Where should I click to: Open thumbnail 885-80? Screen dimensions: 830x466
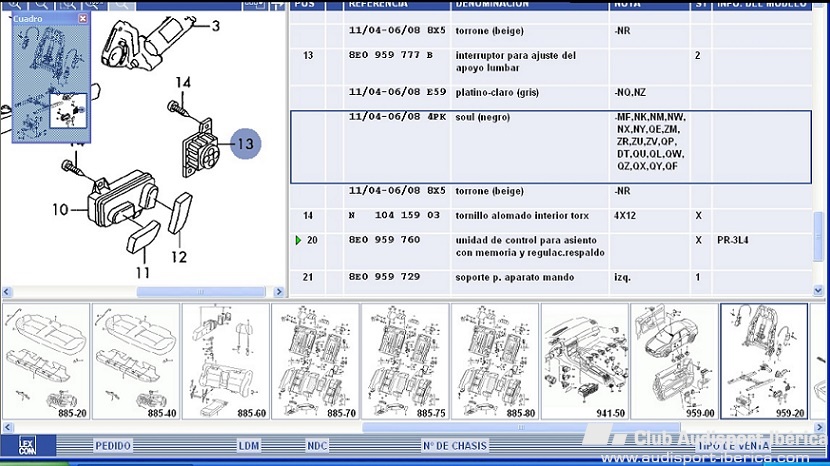tap(495, 362)
